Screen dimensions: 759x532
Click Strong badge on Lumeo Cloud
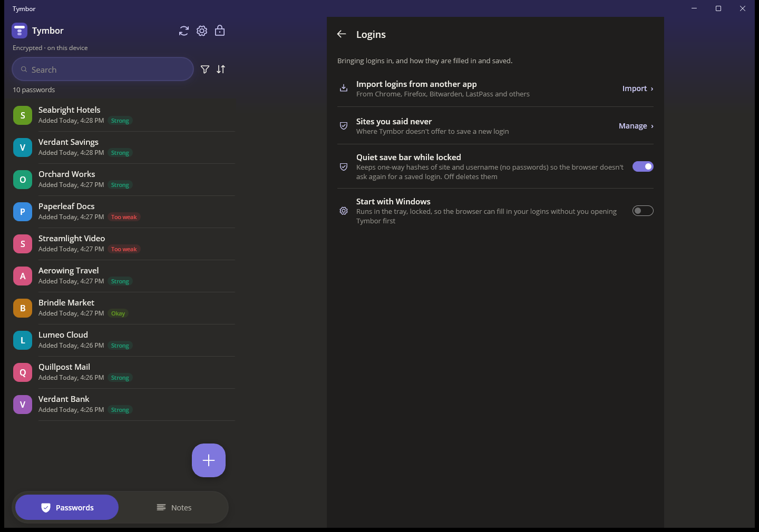pyautogui.click(x=120, y=346)
